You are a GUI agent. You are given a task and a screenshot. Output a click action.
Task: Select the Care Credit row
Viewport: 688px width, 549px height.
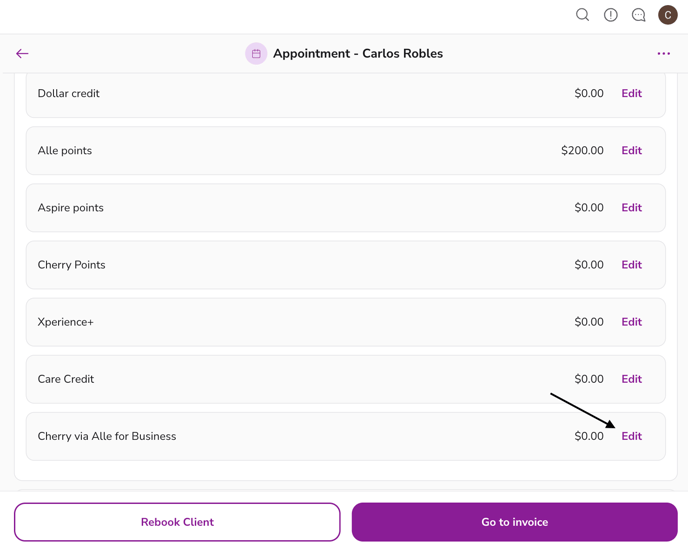point(300,379)
